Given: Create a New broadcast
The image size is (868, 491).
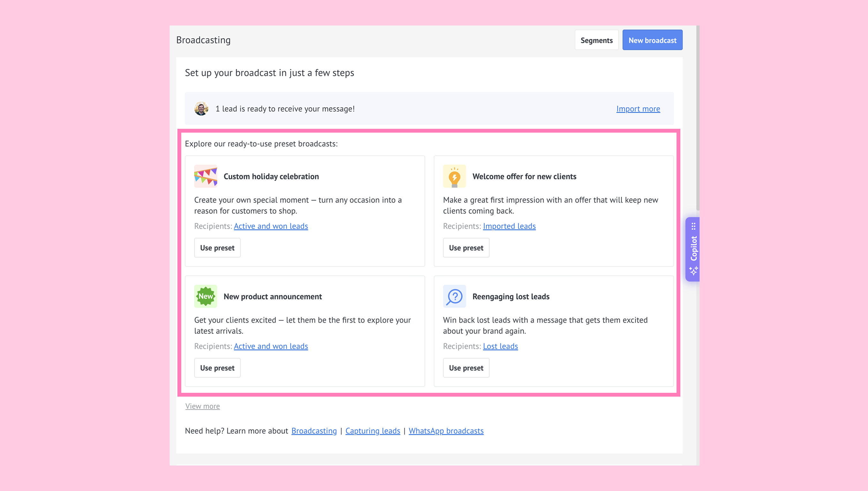Looking at the screenshot, I should coord(652,40).
